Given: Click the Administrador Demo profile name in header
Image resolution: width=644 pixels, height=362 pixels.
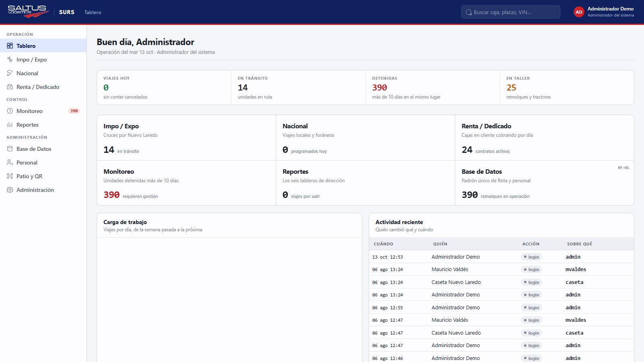Looking at the screenshot, I should tap(610, 9).
